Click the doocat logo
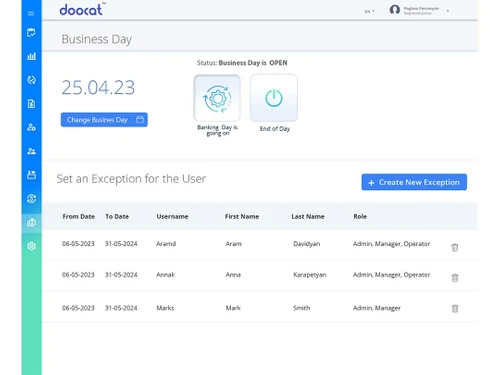 [82, 9]
